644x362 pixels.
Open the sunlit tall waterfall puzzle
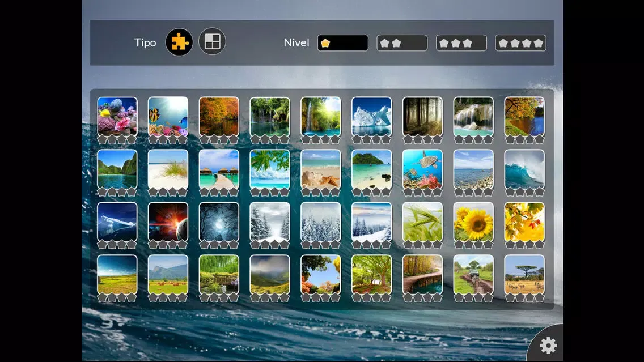coord(321,117)
